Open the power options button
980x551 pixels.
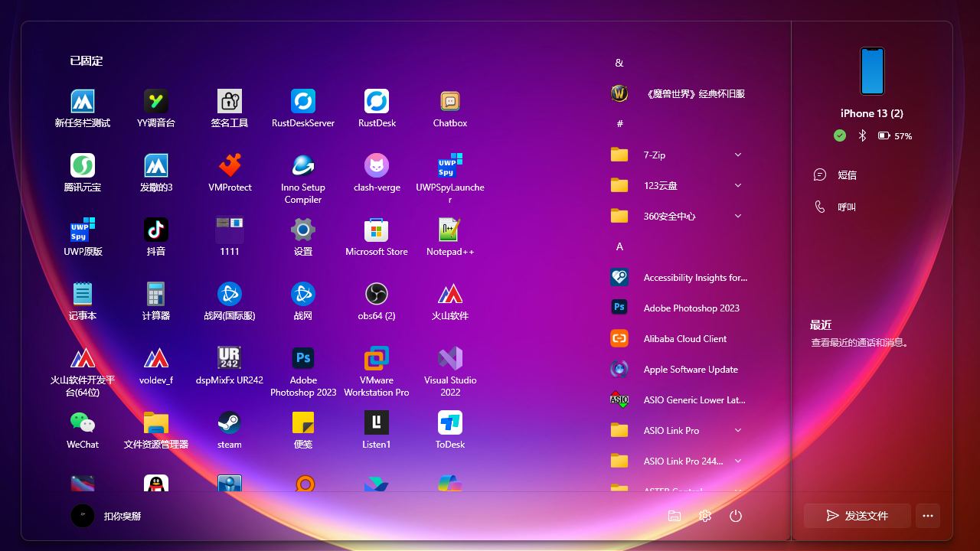click(736, 516)
